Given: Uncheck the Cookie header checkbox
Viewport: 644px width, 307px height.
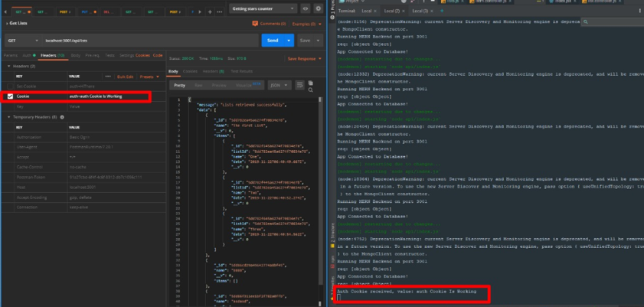Looking at the screenshot, I should tap(10, 96).
